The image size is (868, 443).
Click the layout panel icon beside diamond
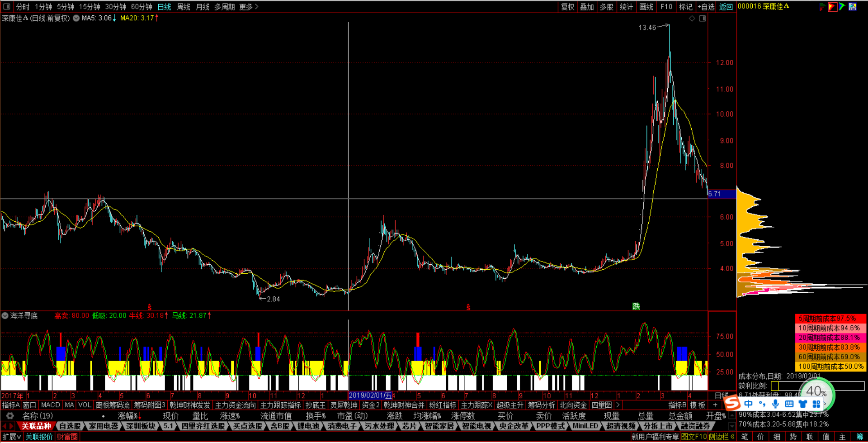[703, 19]
